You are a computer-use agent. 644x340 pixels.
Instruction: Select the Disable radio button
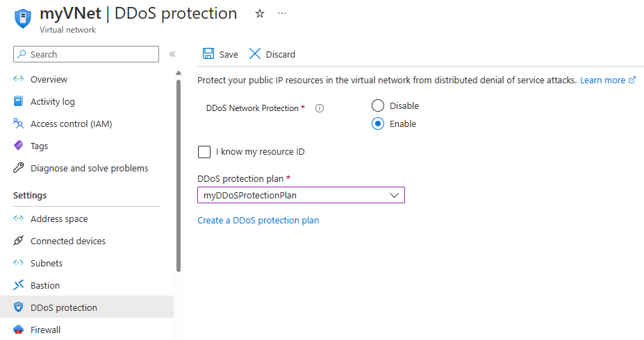(x=378, y=106)
